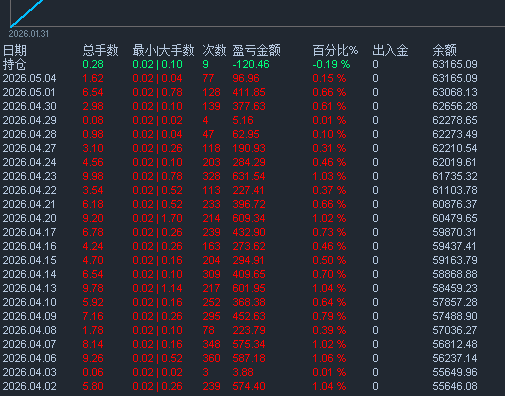Click profit 631.54 on 2026.04.23
This screenshot has width=505, height=396.
click(x=249, y=176)
